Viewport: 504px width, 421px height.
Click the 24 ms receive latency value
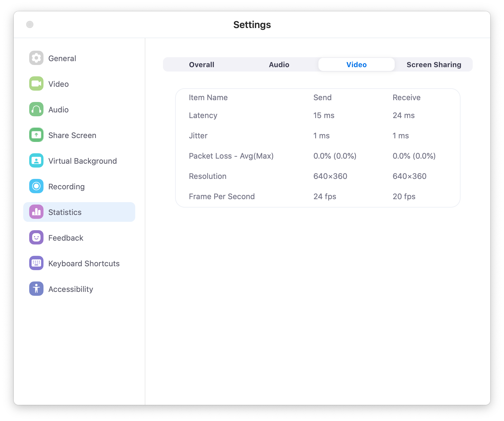404,115
